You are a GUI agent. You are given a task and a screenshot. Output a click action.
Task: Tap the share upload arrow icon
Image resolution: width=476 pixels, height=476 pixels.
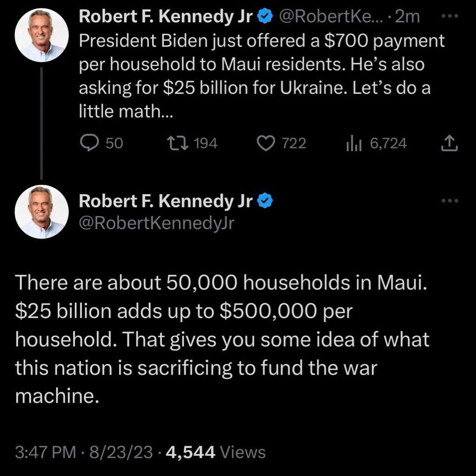click(x=449, y=144)
